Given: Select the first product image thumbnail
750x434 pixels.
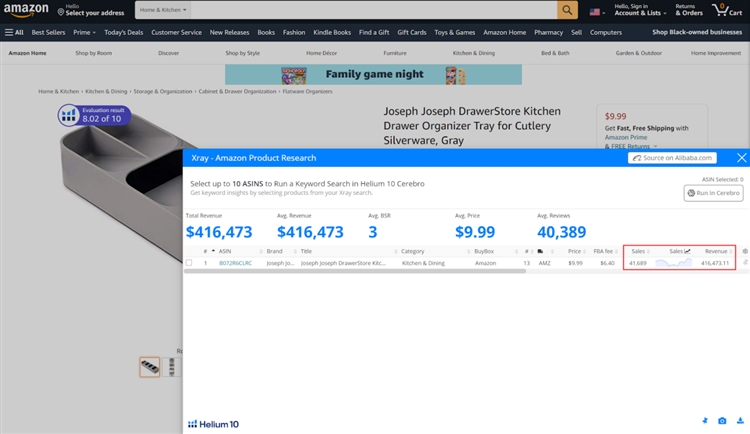Looking at the screenshot, I should point(149,367).
